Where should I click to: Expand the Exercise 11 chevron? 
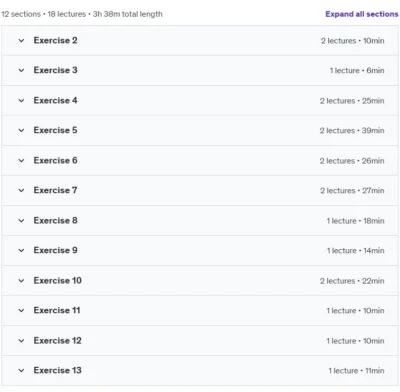pos(21,310)
